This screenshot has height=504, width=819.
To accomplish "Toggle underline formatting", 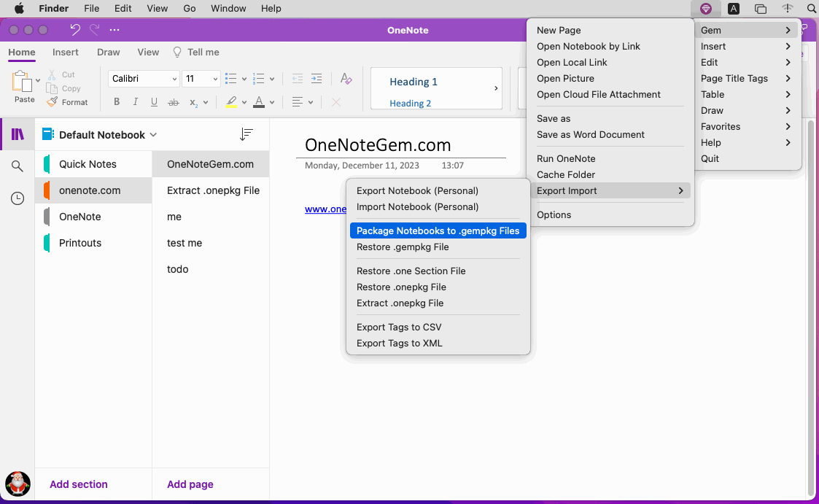I will click(154, 102).
